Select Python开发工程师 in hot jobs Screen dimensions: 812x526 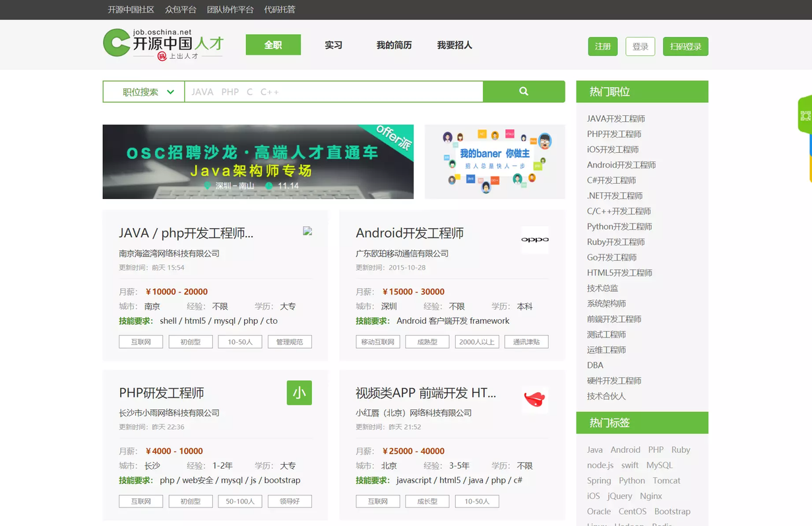619,226
